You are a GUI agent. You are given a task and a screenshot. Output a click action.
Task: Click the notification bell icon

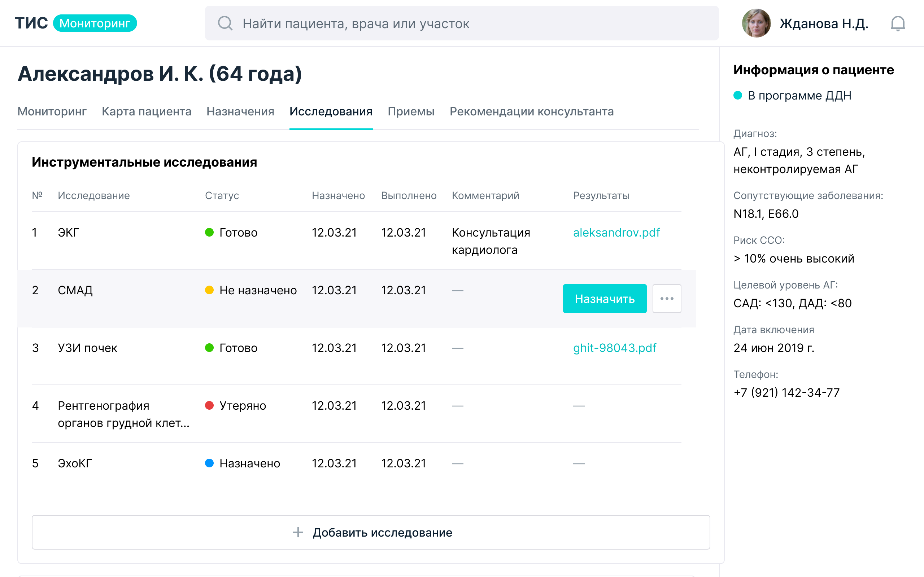coord(898,24)
